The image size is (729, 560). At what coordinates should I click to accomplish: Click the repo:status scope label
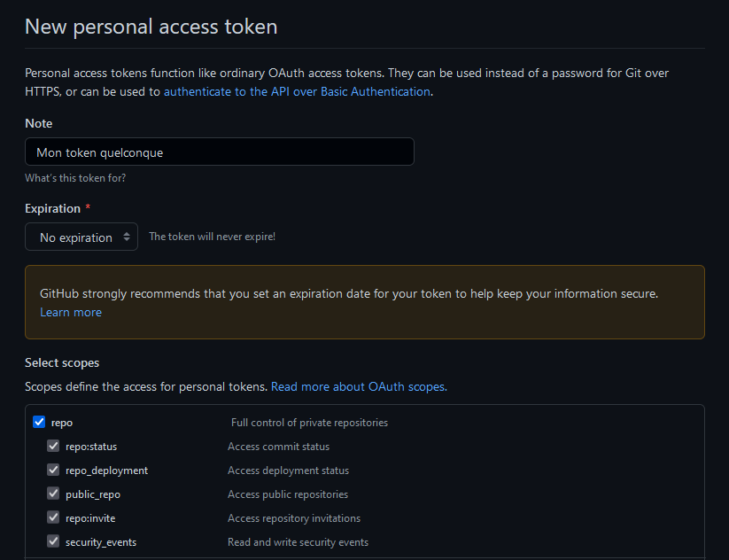tap(91, 447)
